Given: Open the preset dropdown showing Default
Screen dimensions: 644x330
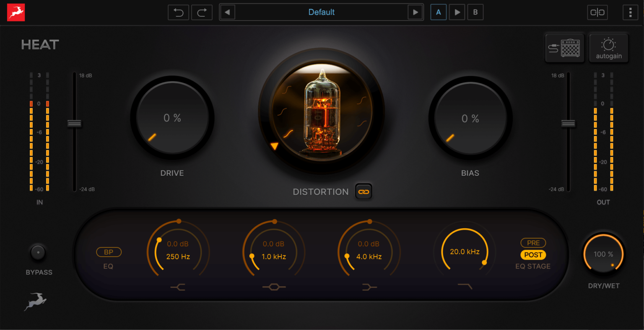Looking at the screenshot, I should pos(322,12).
